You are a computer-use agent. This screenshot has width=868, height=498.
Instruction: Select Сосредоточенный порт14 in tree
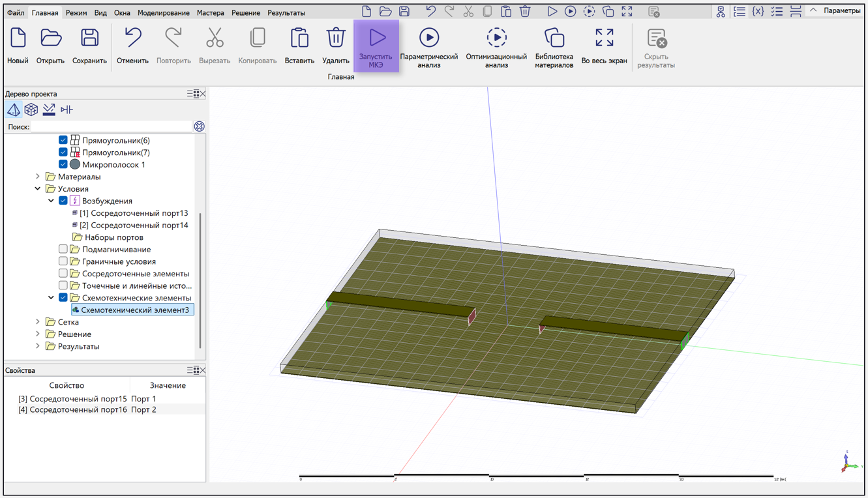click(134, 225)
